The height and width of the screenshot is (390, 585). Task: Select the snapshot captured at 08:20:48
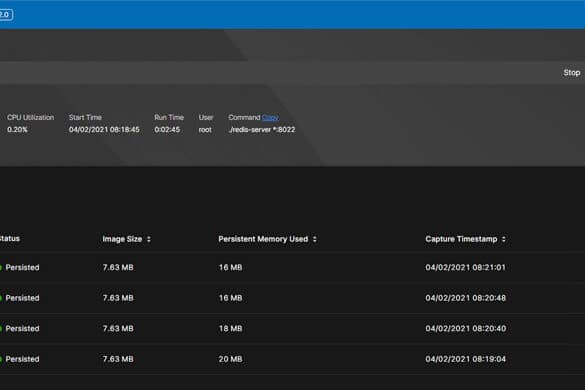pos(292,298)
